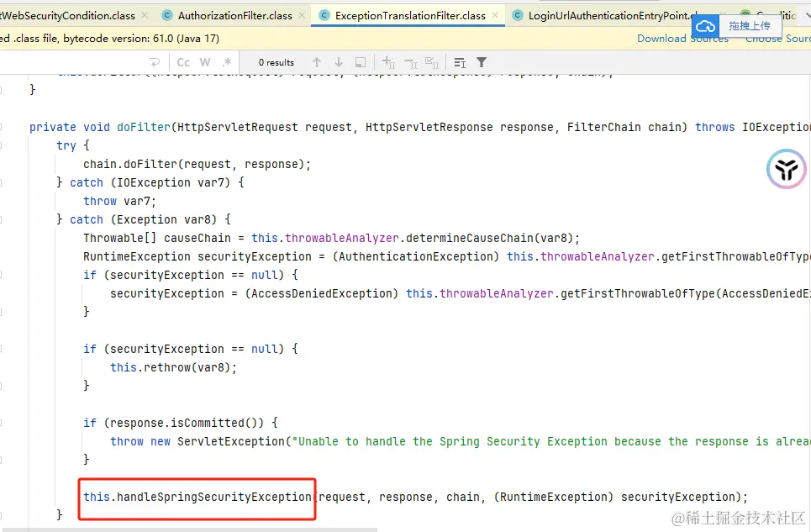This screenshot has height=532, width=811.
Task: Close the WebSecurityCondition.class tab
Action: click(x=145, y=15)
